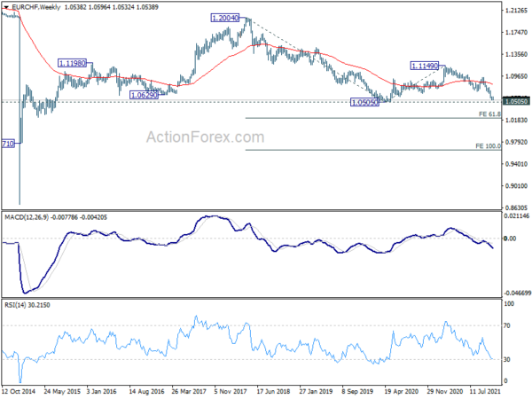This screenshot has width=532, height=399.
Task: Click the MACD(12,26,9) indicator title
Action: 27,217
